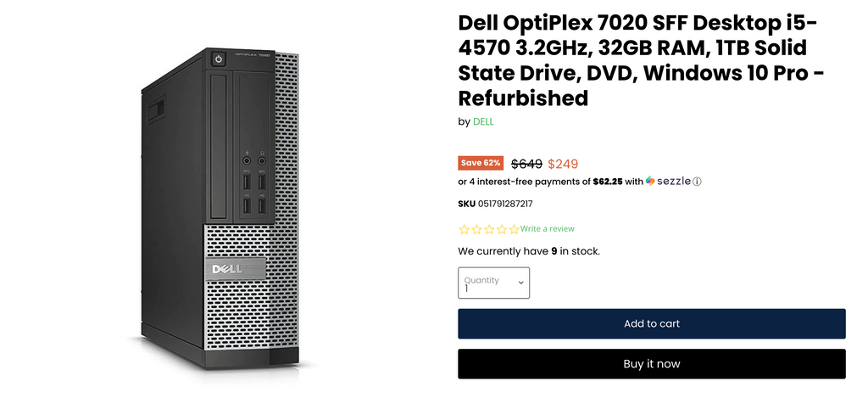This screenshot has height=398, width=868.
Task: Select the fourth rating star
Action: [x=502, y=229]
